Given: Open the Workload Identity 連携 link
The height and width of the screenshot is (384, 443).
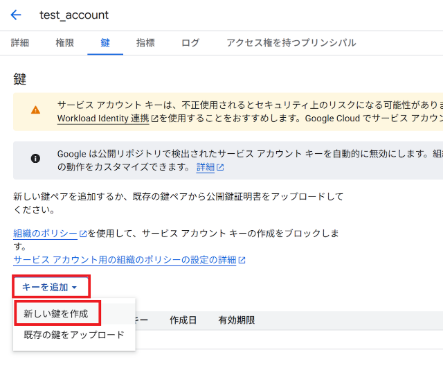Looking at the screenshot, I should 103,119.
